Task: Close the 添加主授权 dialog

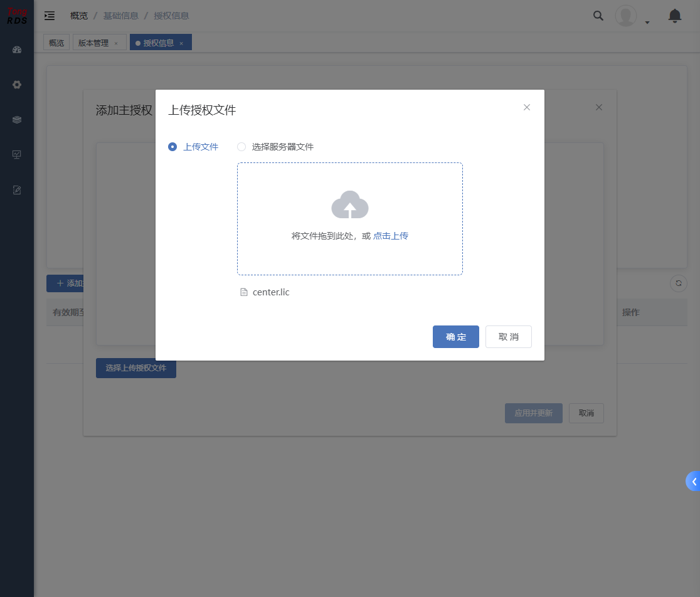Action: point(599,107)
